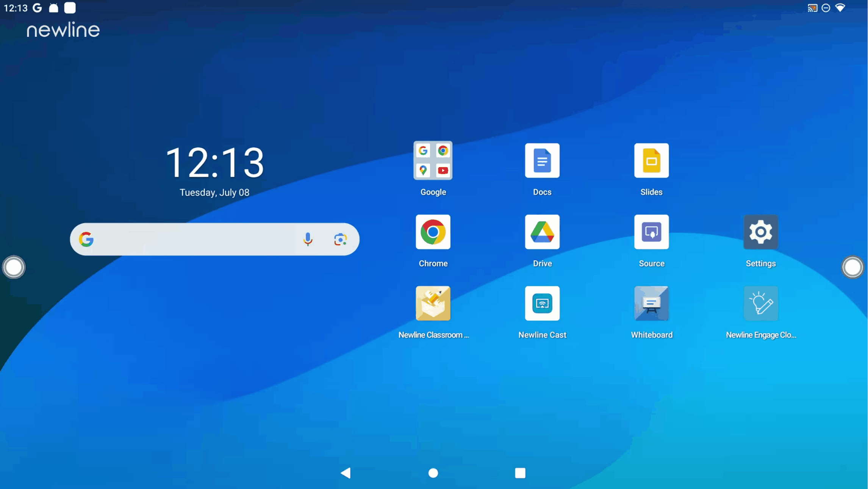The width and height of the screenshot is (868, 489).
Task: Launch Newline Cast app
Action: click(x=542, y=303)
